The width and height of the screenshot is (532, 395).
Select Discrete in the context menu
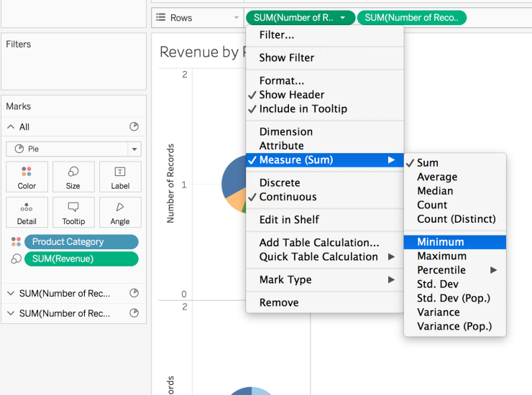tap(279, 183)
